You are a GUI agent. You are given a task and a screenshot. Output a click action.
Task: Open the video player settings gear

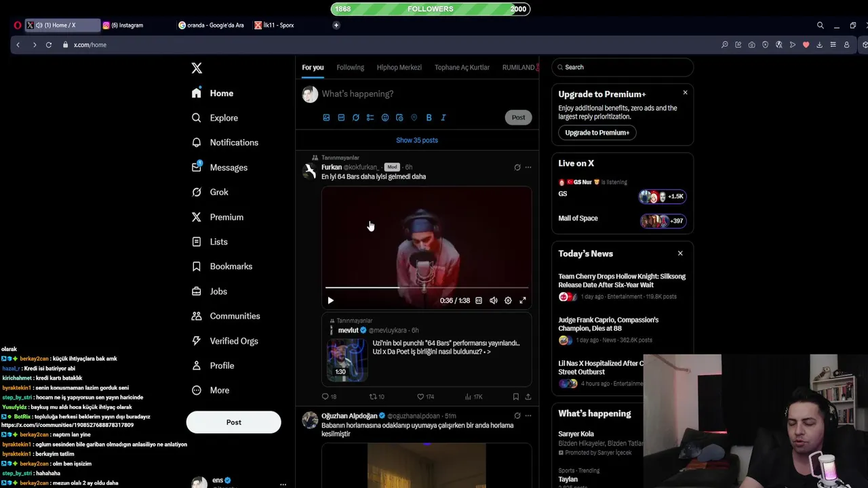[x=508, y=300]
